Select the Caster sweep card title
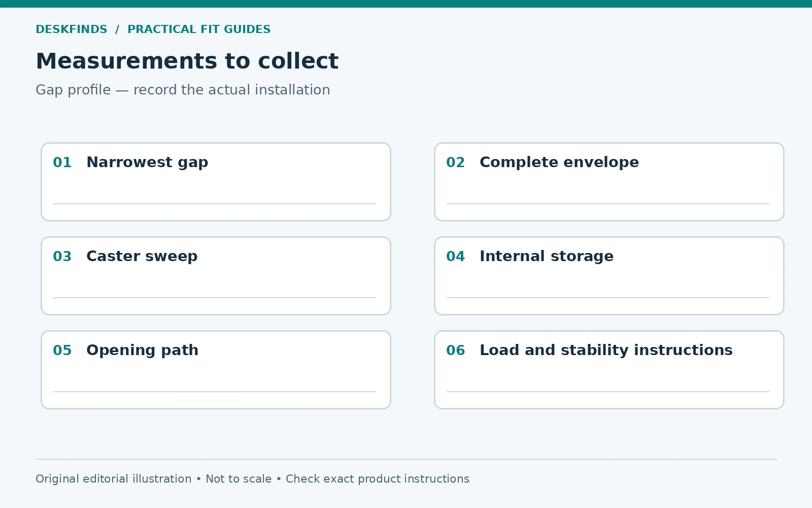The height and width of the screenshot is (508, 812). 142,257
